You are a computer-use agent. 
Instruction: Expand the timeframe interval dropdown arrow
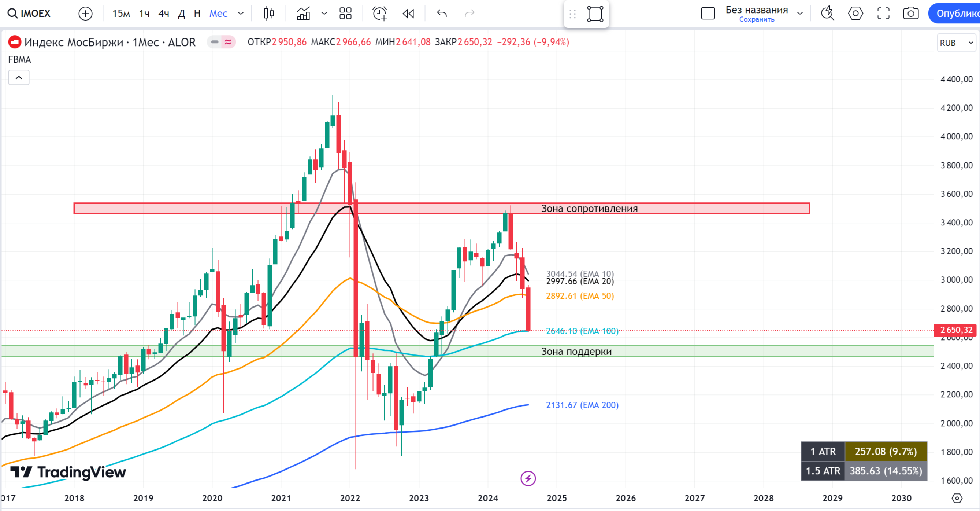pyautogui.click(x=241, y=14)
